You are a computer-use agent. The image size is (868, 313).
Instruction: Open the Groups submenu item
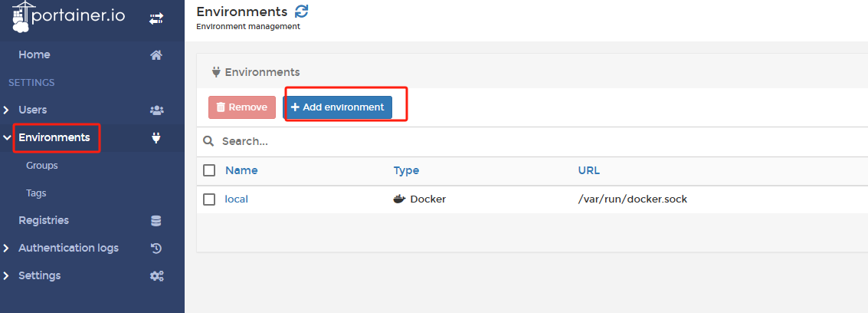(x=42, y=166)
